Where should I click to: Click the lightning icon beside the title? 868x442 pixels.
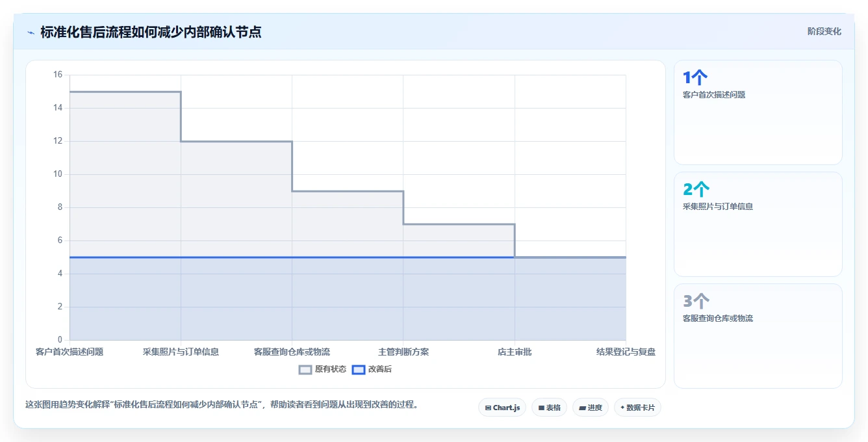(31, 32)
